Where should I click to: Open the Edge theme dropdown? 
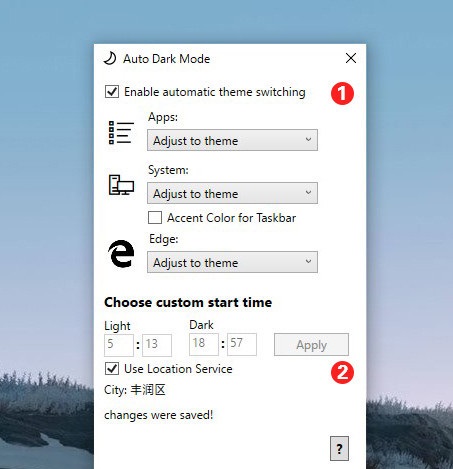pos(232,262)
